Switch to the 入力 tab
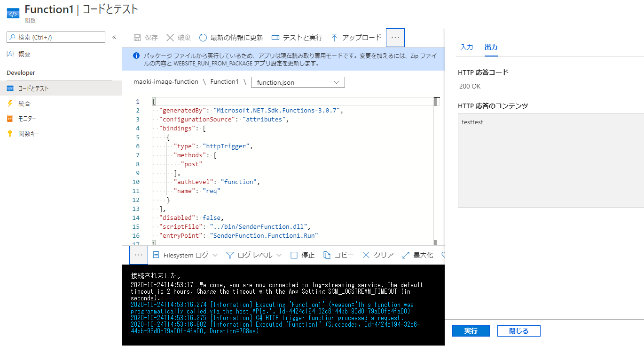This screenshot has height=346, width=644. 466,47
